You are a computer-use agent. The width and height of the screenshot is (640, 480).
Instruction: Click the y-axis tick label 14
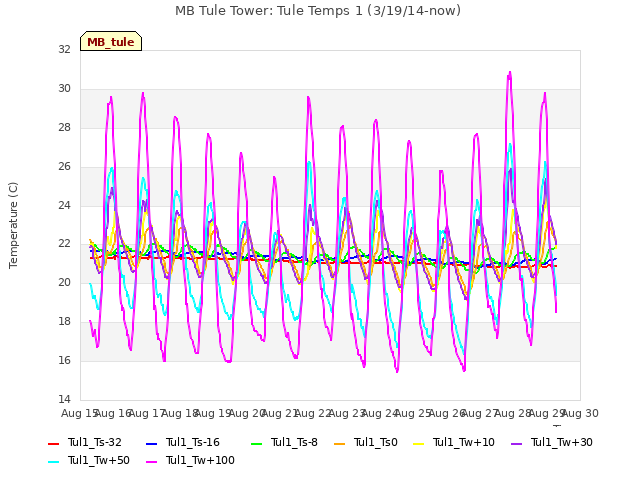pos(64,399)
